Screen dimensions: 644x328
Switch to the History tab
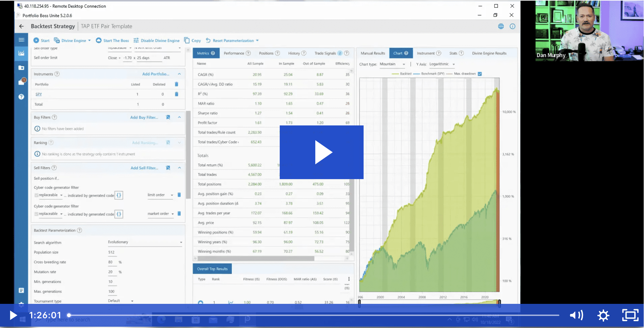coord(297,53)
